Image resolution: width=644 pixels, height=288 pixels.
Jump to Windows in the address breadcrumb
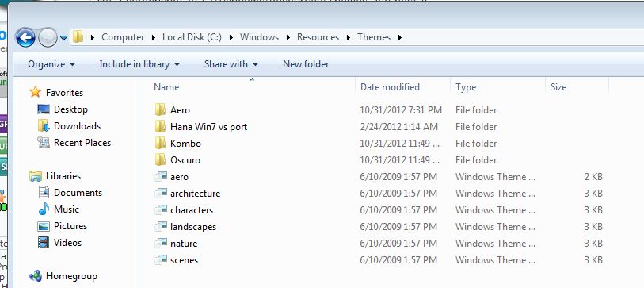(x=259, y=37)
